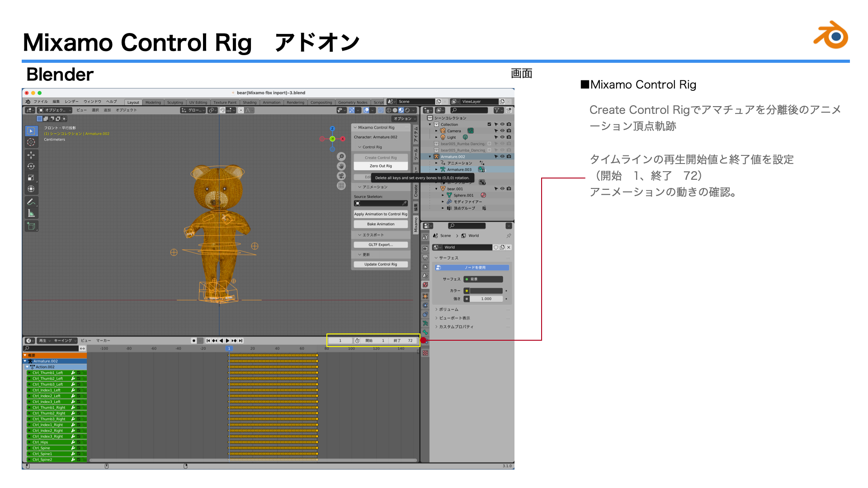Click the Blender logo menu icon
Image resolution: width=868 pixels, height=488 pixels.
click(x=28, y=102)
